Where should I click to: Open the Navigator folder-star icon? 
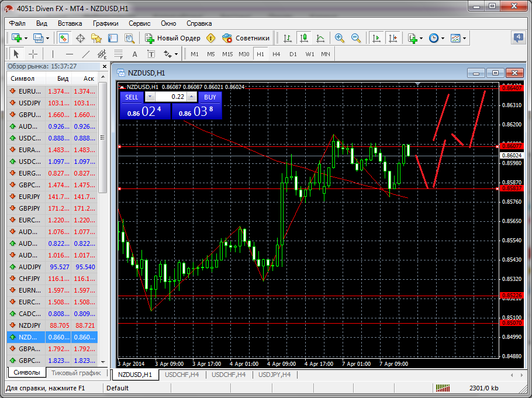coord(96,38)
